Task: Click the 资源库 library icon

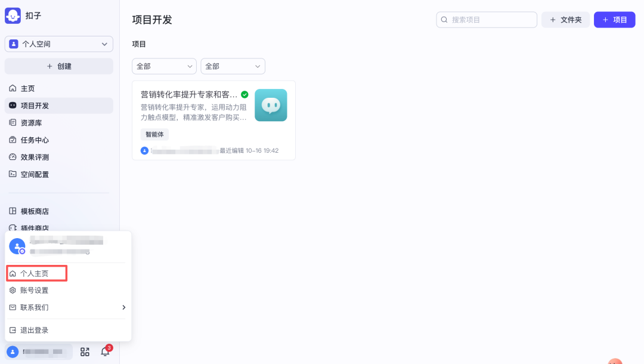Action: (13, 122)
